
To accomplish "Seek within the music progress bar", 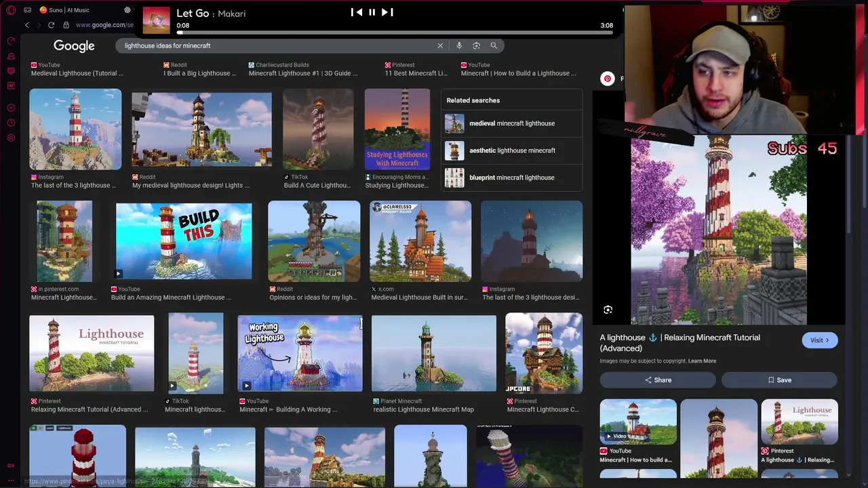I will point(395,32).
